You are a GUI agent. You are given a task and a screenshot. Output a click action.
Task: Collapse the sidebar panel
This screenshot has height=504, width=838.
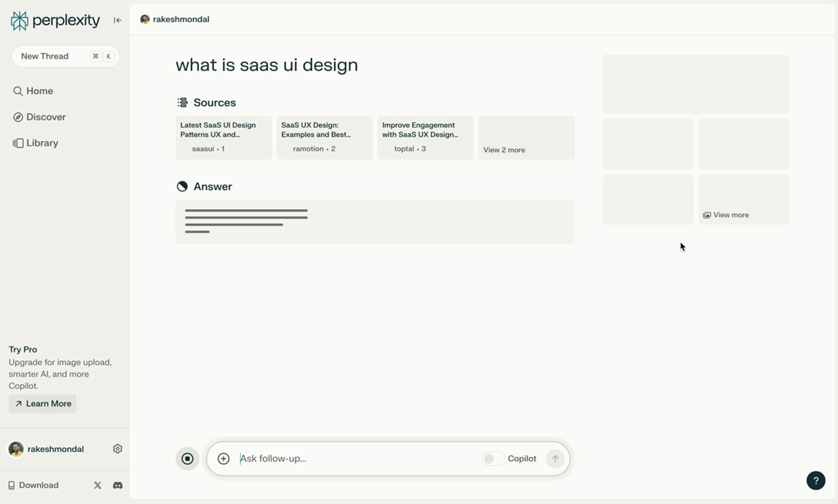(x=117, y=20)
